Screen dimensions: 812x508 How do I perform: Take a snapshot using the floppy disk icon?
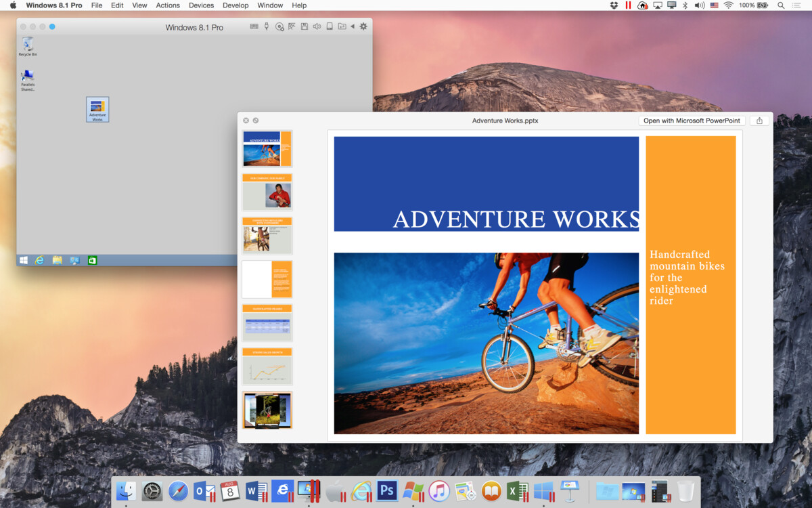coord(304,27)
